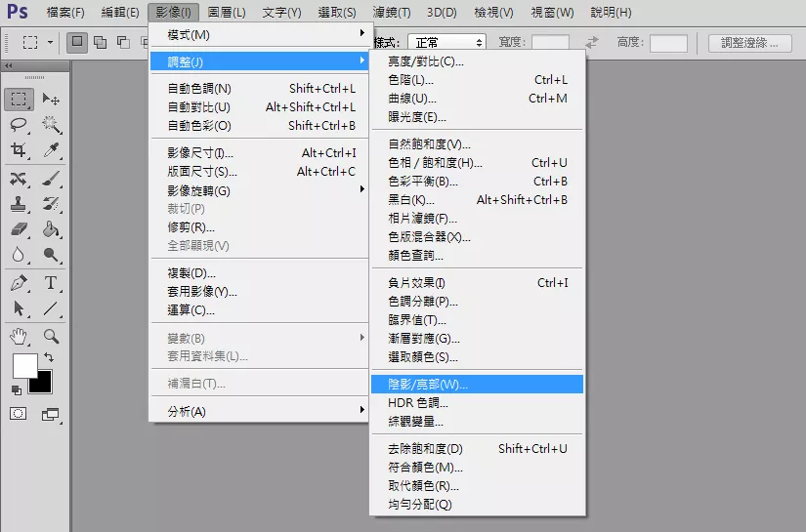Image resolution: width=806 pixels, height=532 pixels.
Task: Click the 寬度 width input field
Action: coord(550,43)
